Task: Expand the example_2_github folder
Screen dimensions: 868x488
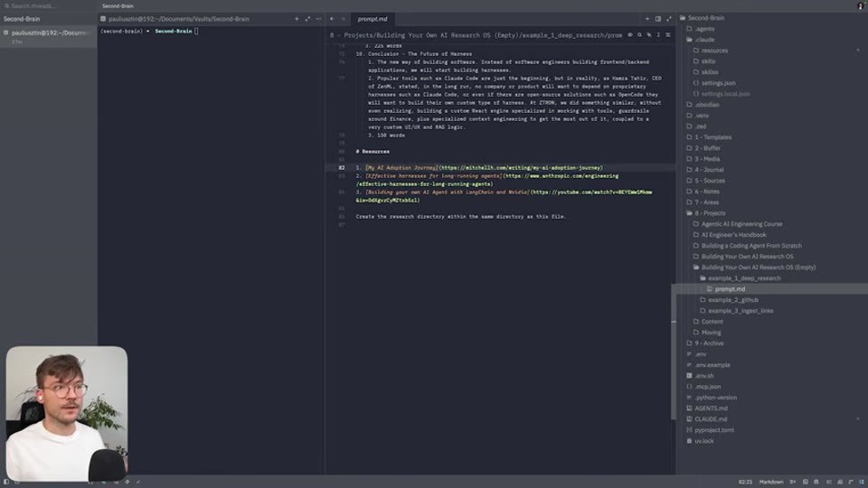Action: [x=733, y=300]
